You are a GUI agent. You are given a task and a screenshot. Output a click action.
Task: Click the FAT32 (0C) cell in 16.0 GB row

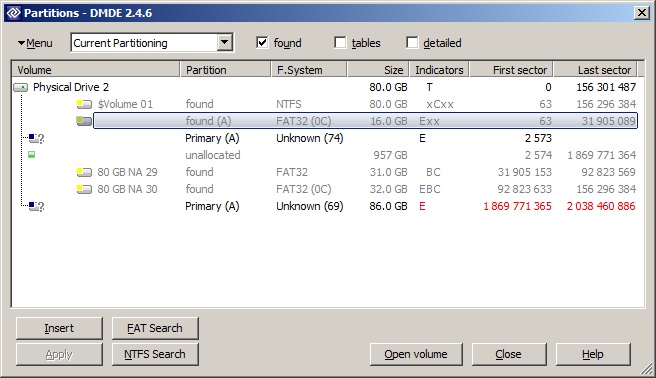click(304, 121)
